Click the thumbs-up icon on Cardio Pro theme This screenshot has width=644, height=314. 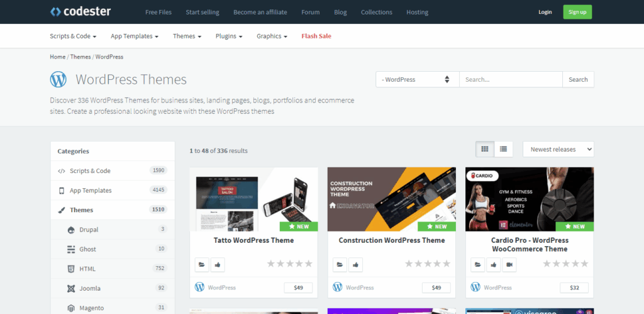493,264
